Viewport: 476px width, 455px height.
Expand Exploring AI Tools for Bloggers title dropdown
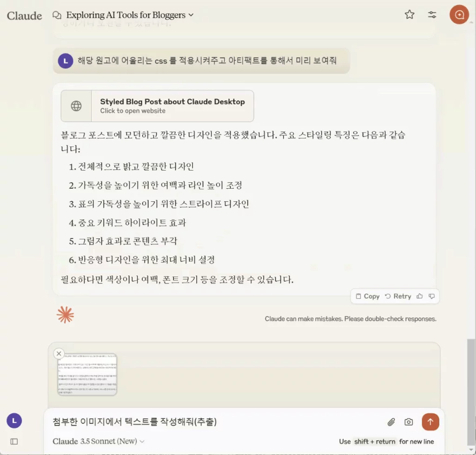click(x=126, y=15)
